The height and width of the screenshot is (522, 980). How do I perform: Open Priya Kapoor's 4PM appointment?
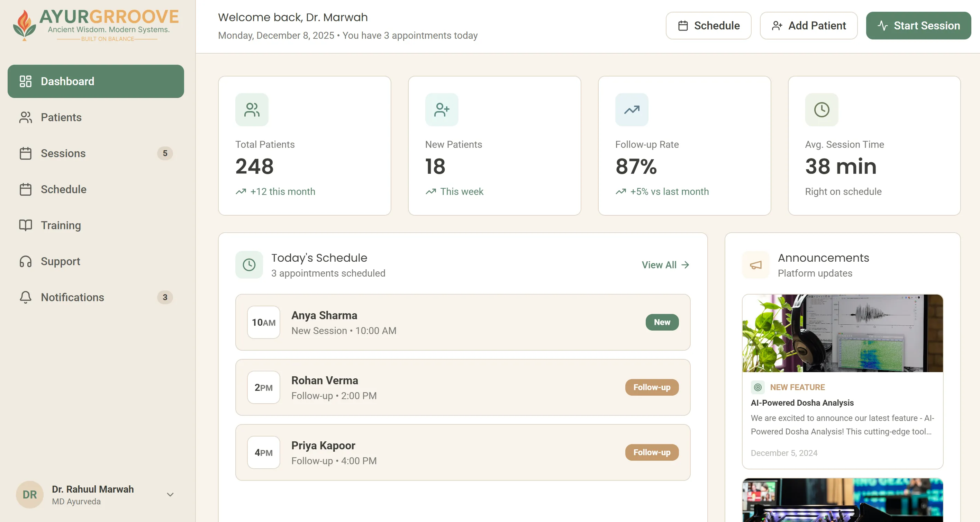(463, 452)
